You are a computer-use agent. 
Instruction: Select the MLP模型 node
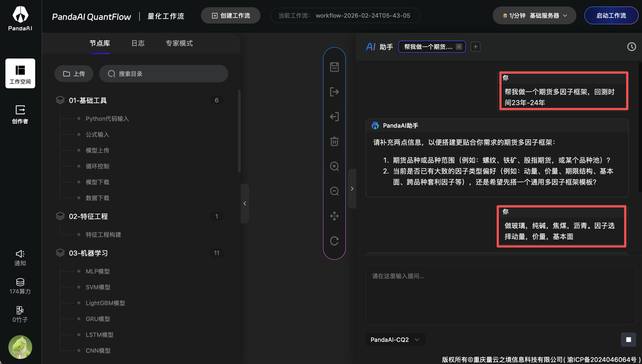click(98, 271)
